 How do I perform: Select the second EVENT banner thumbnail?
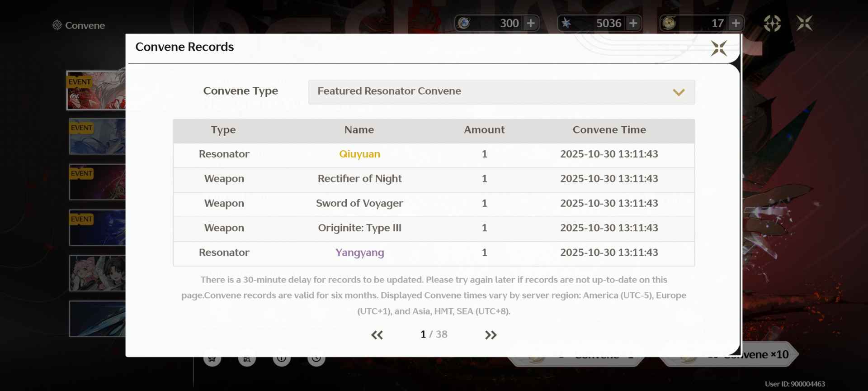pyautogui.click(x=97, y=137)
